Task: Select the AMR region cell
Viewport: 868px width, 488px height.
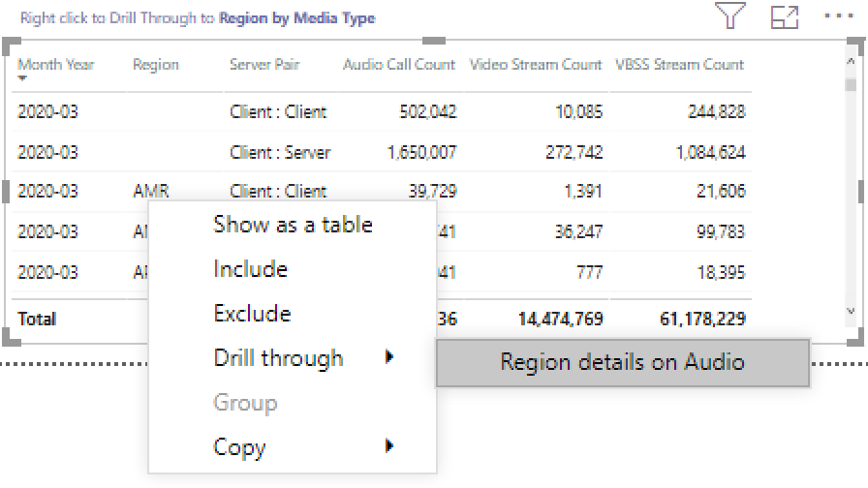Action: (151, 191)
